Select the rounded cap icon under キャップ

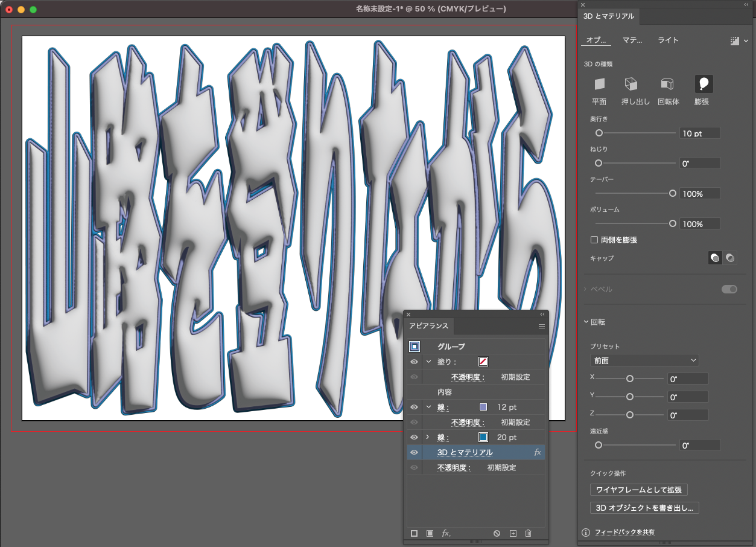tap(714, 257)
